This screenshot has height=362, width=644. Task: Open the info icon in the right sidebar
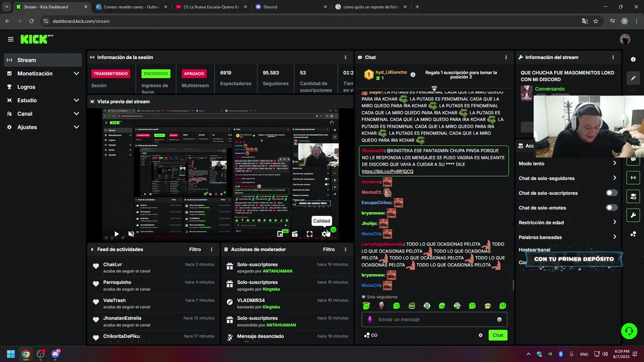click(633, 59)
